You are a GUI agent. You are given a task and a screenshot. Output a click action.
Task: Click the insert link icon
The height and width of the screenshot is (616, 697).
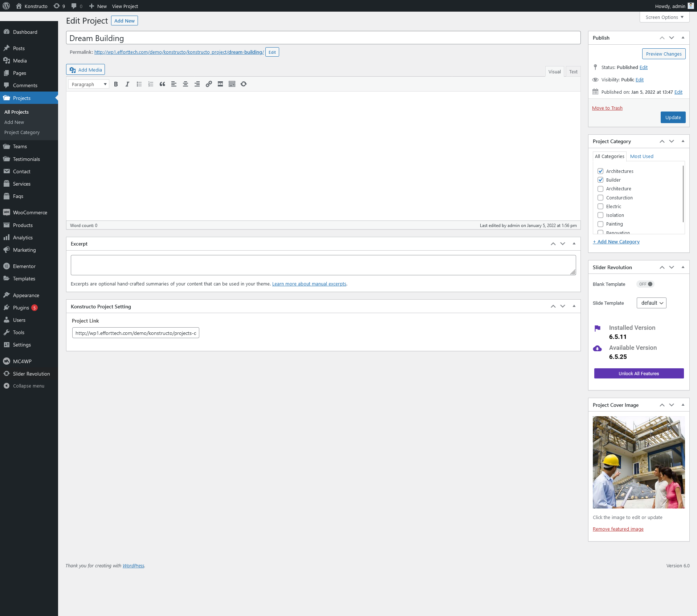(209, 84)
